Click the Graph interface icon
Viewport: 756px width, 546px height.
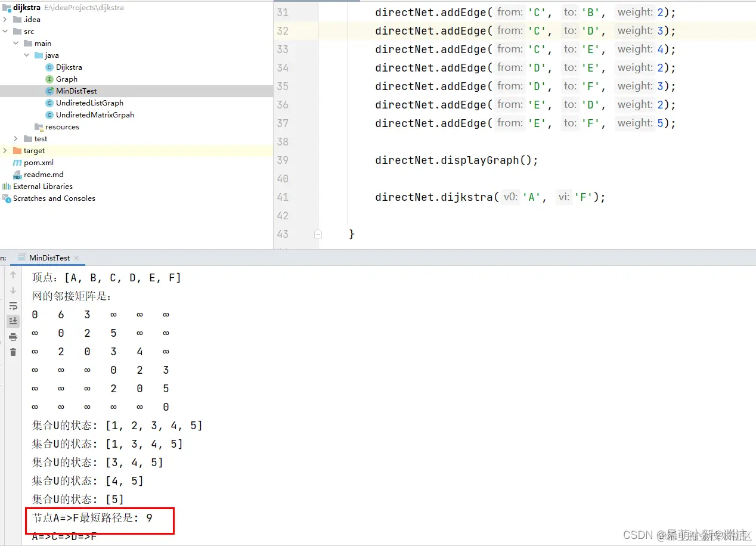(x=49, y=79)
